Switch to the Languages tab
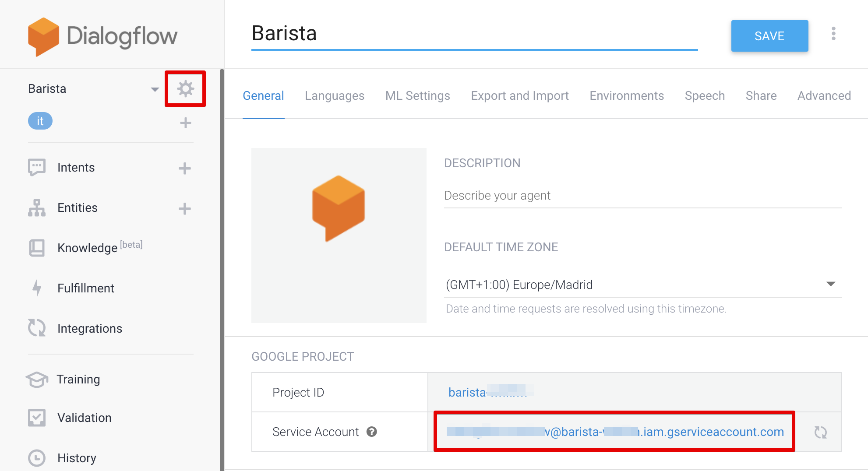 click(335, 96)
